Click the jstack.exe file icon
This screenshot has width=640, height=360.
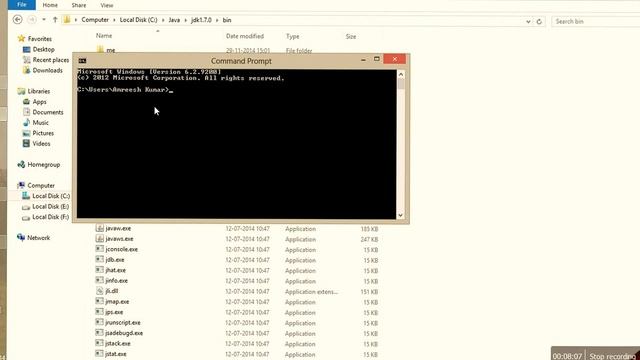coord(99,343)
